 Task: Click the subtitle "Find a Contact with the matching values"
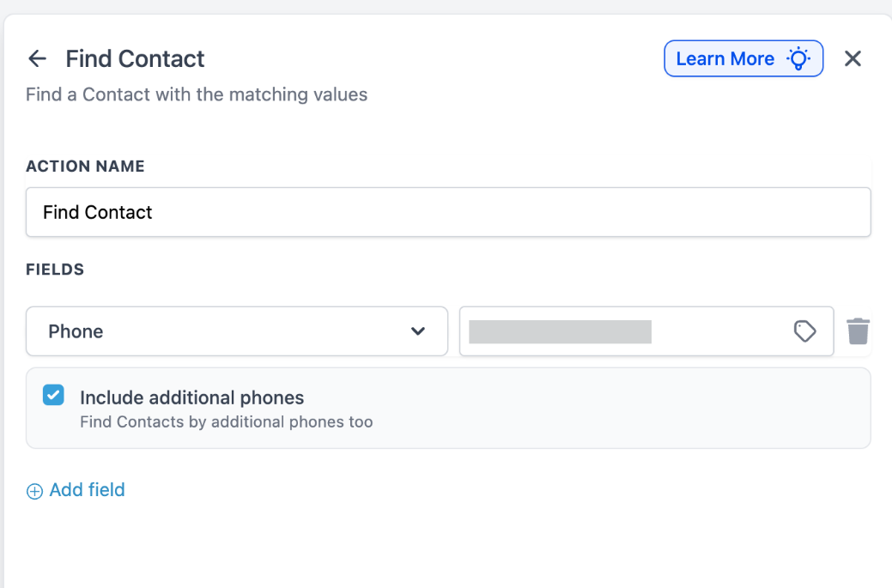[x=197, y=94]
